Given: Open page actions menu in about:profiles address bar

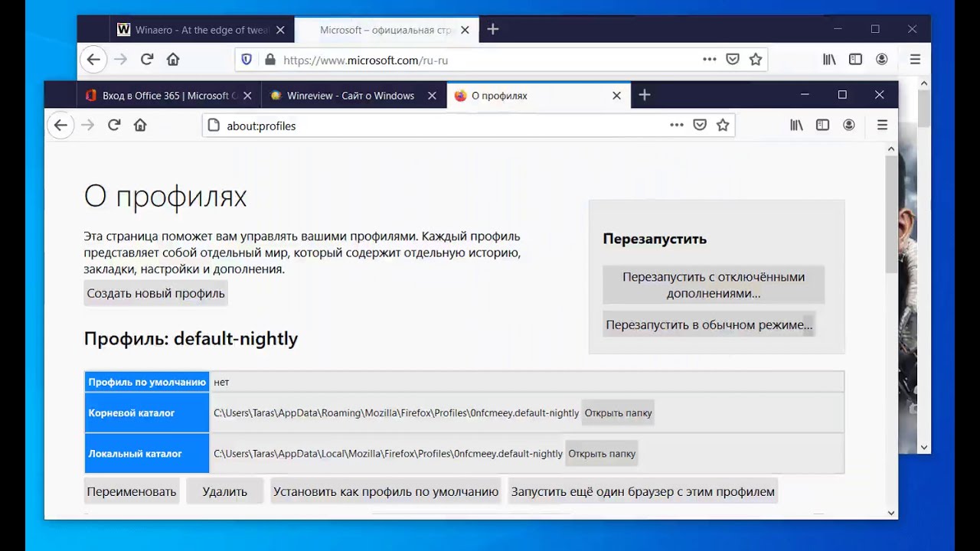Looking at the screenshot, I should click(x=677, y=126).
